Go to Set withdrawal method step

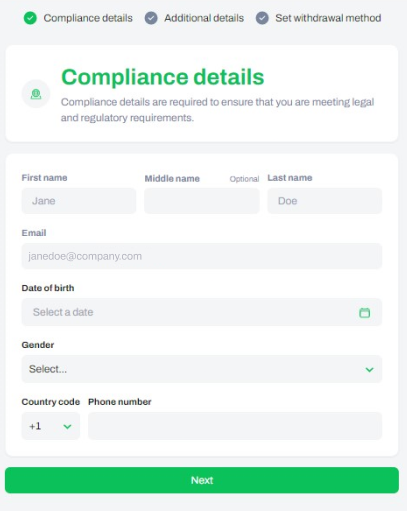coord(328,18)
